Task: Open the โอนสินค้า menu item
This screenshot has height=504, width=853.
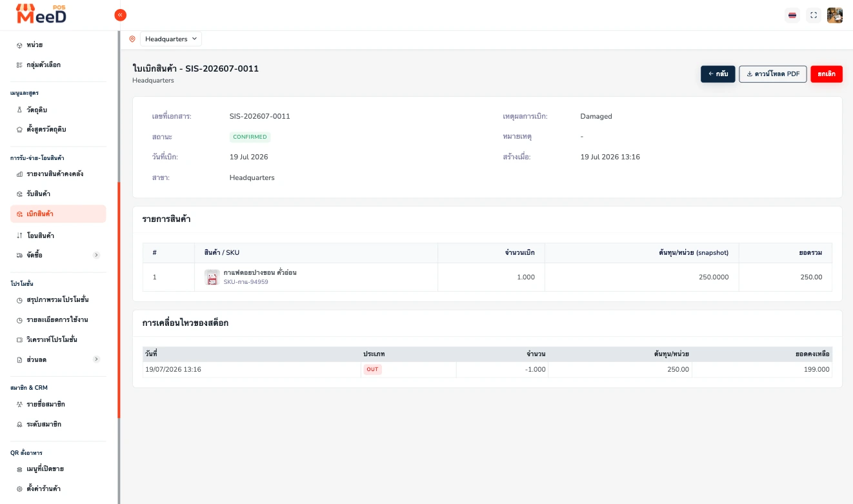Action: pos(58,236)
